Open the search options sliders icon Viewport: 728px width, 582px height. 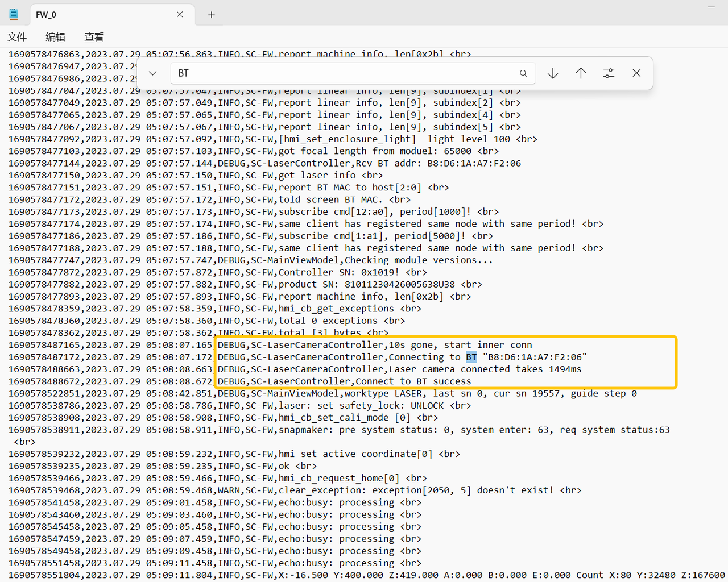(x=609, y=73)
